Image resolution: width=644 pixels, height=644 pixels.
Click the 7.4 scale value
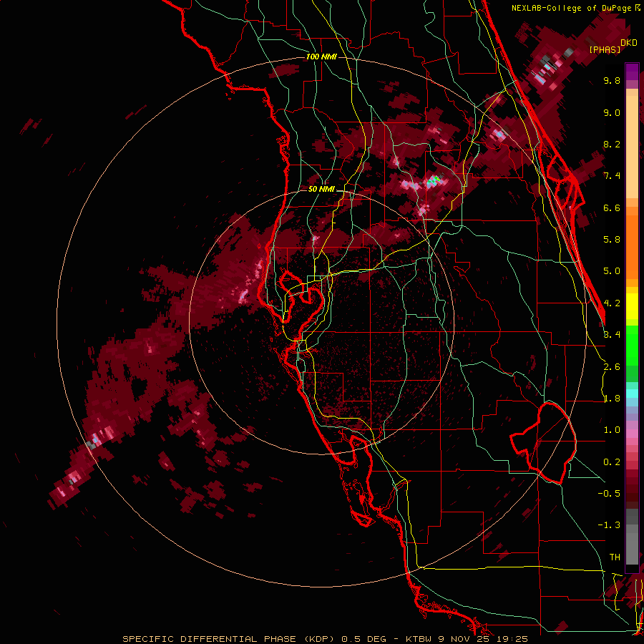click(612, 176)
